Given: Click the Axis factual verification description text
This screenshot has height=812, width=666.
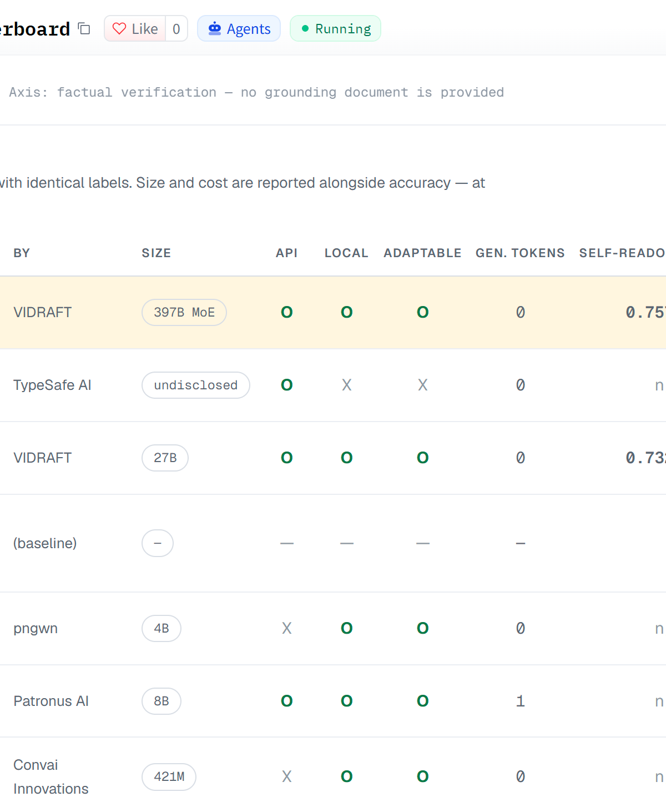Looking at the screenshot, I should click(256, 92).
